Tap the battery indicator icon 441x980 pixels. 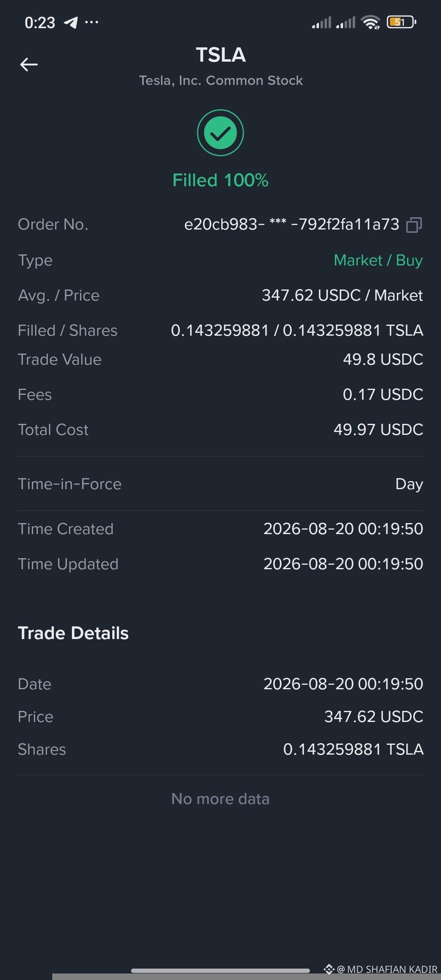point(401,22)
